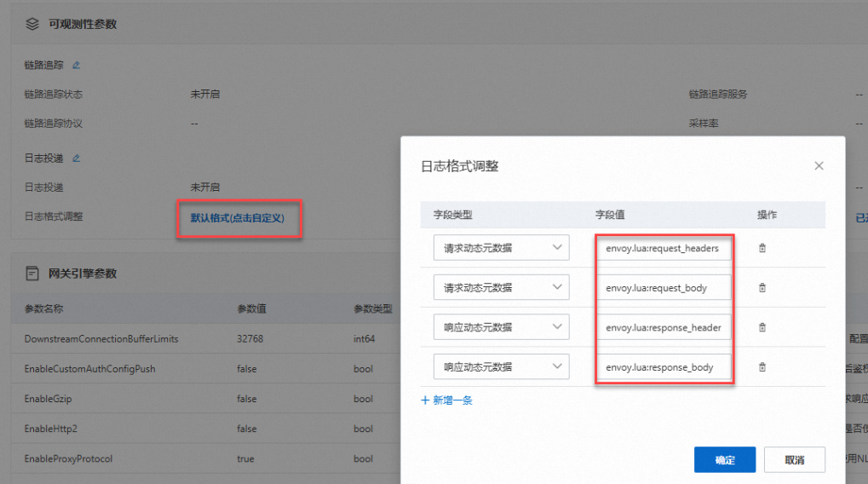
Task: Edit the envoy.lua:request_body field value
Action: pos(664,288)
